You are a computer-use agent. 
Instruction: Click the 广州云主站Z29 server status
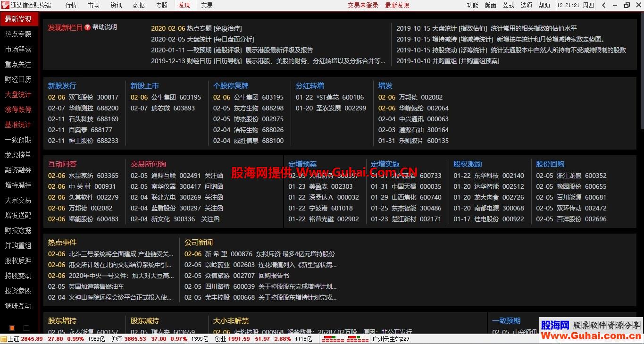[x=391, y=339]
